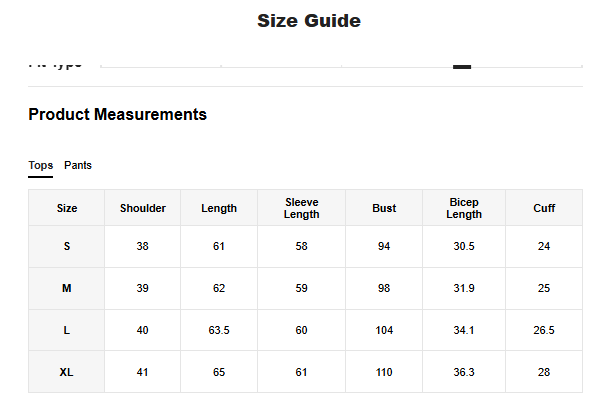605x401 pixels.
Task: Select the size S row label
Action: click(67, 246)
